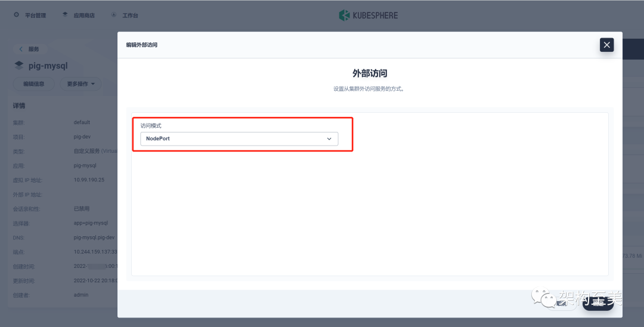Expand the 更多操作 dropdown

point(80,84)
